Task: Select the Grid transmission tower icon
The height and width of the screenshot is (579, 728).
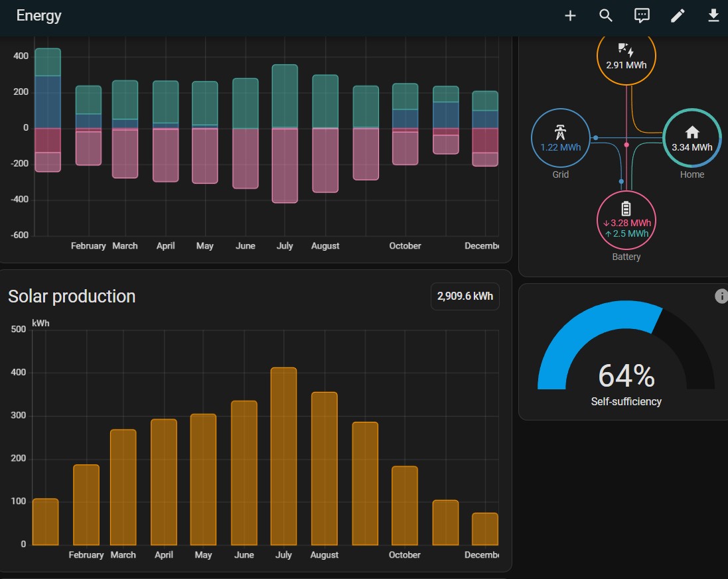Action: (561, 131)
